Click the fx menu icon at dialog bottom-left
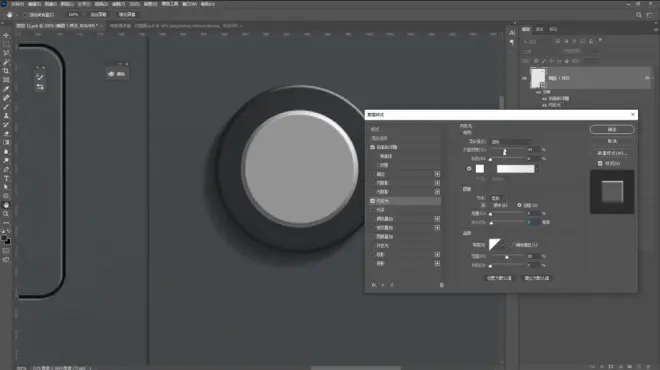660x370 pixels. point(374,285)
